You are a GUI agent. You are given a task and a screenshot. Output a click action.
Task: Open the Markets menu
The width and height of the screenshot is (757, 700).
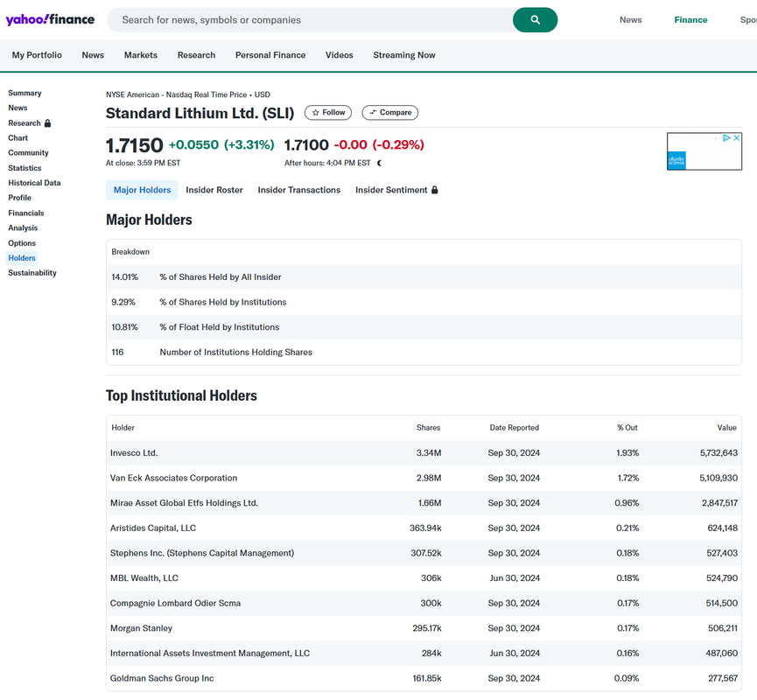(141, 55)
